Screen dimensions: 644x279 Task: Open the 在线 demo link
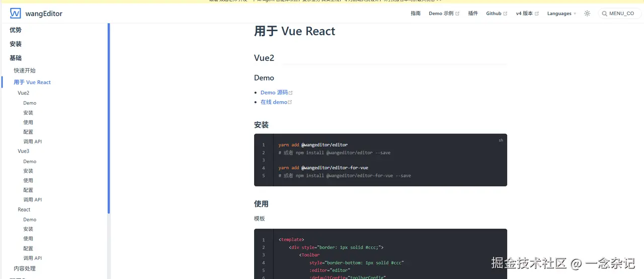274,102
